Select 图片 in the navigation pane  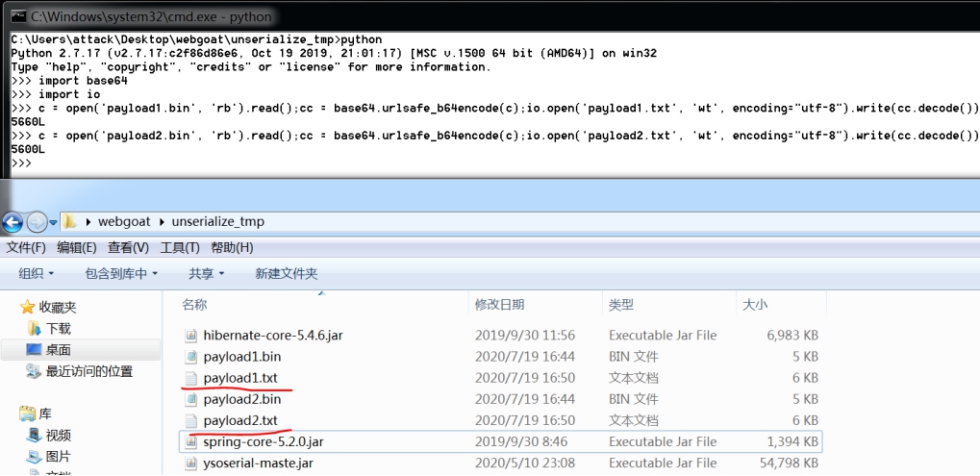point(59,457)
